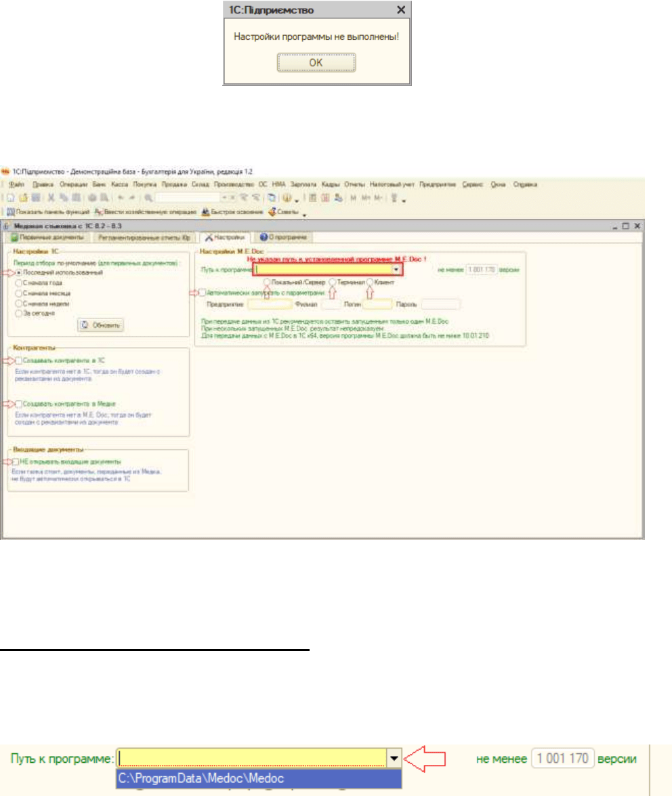This screenshot has width=672, height=796.
Task: Select the Настройки tab
Action: tap(224, 237)
